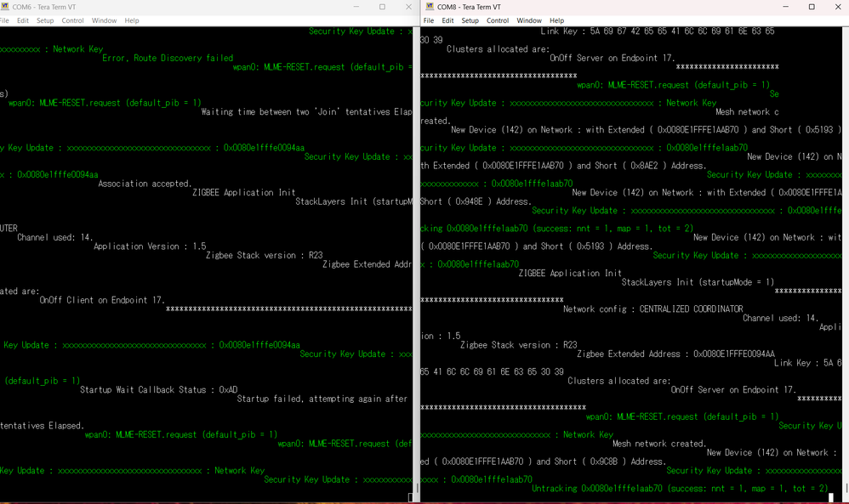This screenshot has height=504, width=849.
Task: Click 'Zigbee Stack version : R23' in COM8
Action: (x=519, y=344)
